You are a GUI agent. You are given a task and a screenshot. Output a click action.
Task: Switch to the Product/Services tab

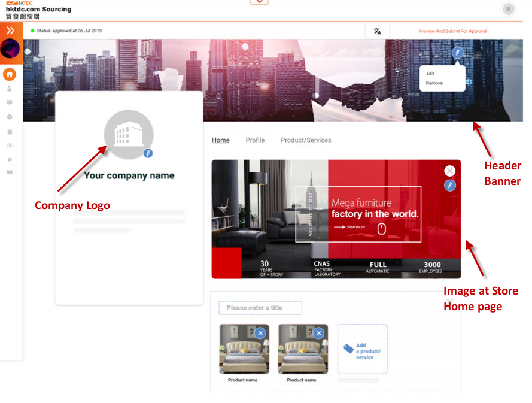306,140
